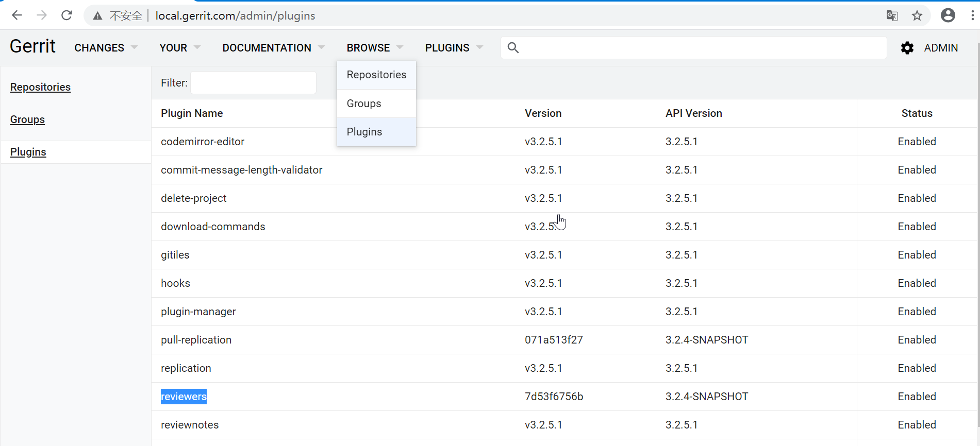Click API version 3.2.5.1 for delete-project

pos(682,198)
